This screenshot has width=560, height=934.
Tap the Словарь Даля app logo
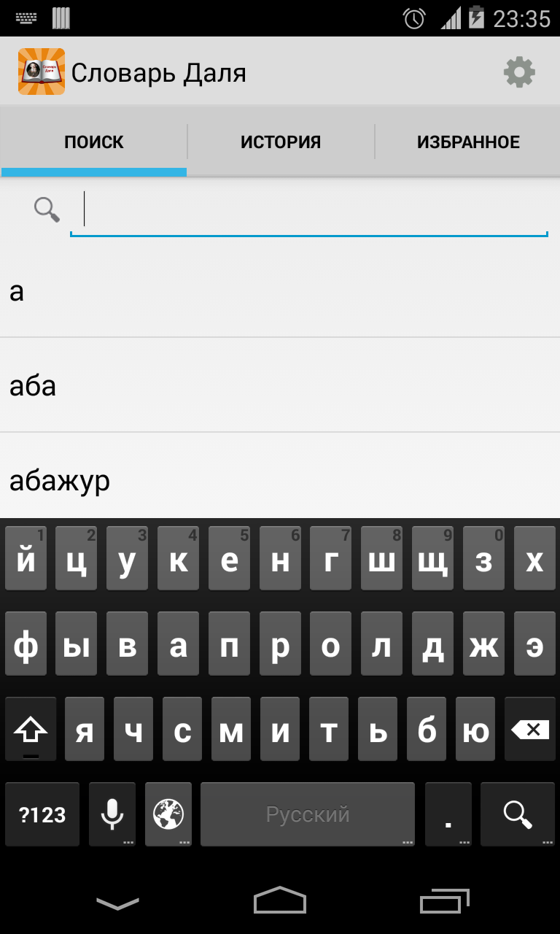tap(42, 72)
